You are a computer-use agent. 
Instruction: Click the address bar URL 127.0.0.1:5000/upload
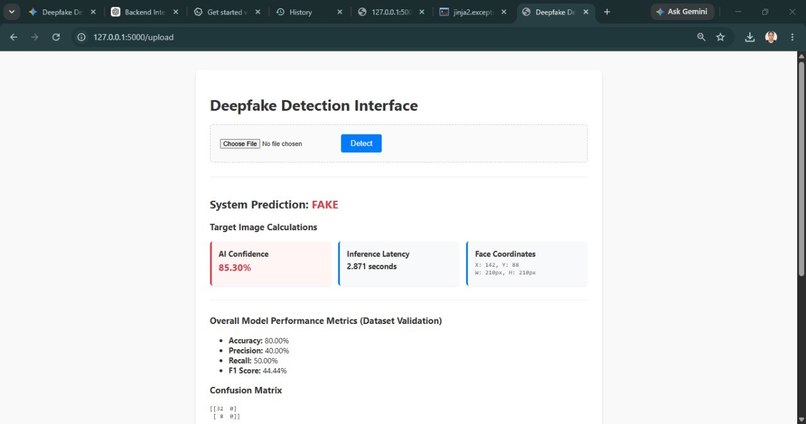click(x=133, y=37)
